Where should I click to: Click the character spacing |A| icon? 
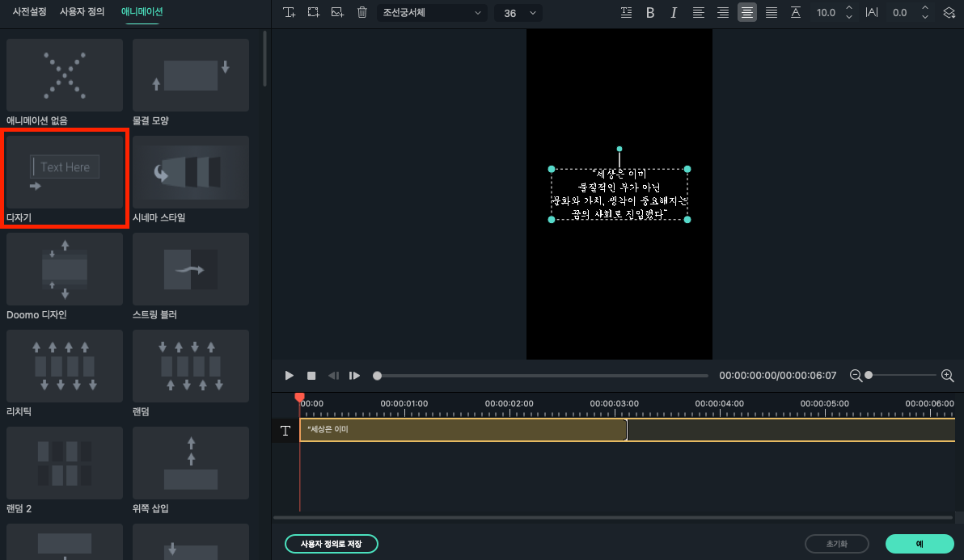point(872,12)
